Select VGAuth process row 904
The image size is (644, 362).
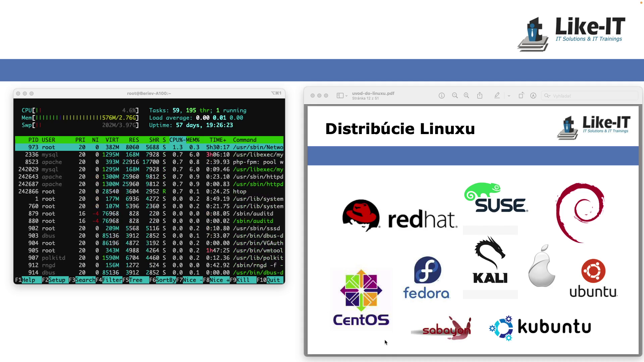(x=149, y=243)
